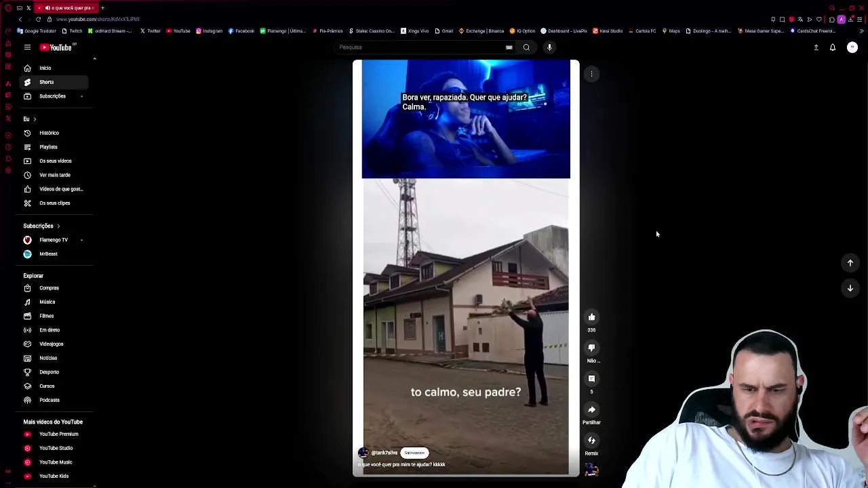Image resolution: width=868 pixels, height=488 pixels.
Task: Click the browser address bar URL
Action: tap(98, 19)
